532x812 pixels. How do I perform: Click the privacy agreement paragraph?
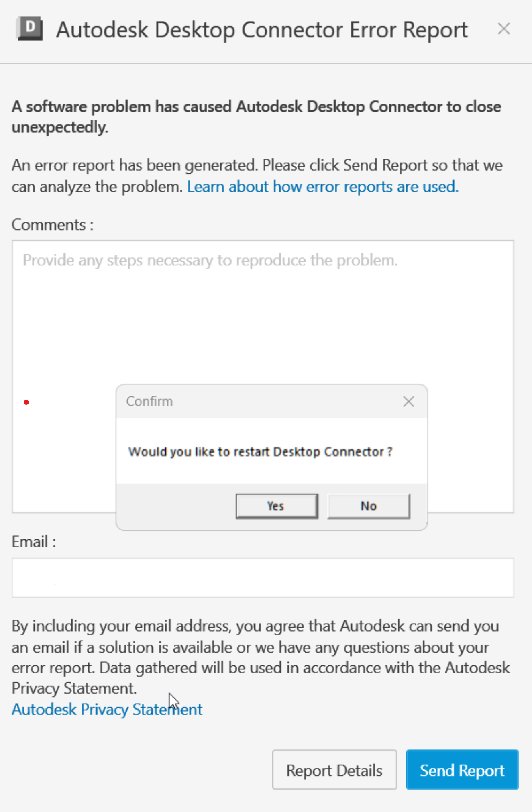point(260,657)
